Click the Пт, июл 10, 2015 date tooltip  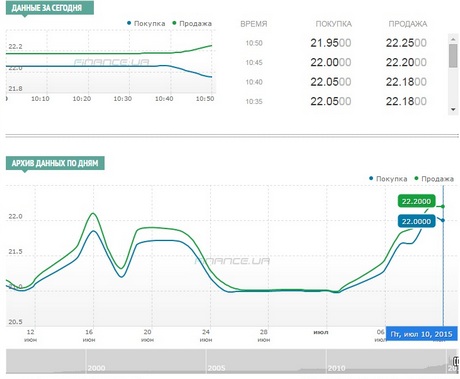click(421, 334)
